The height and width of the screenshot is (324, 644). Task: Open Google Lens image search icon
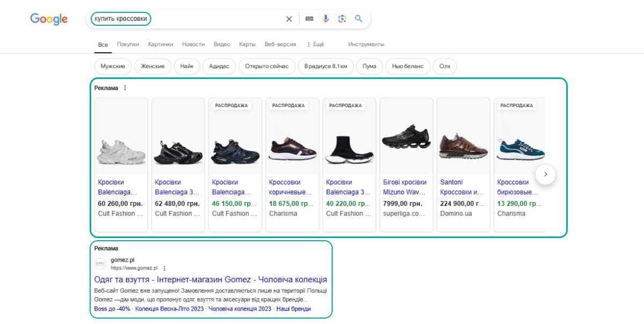click(342, 19)
